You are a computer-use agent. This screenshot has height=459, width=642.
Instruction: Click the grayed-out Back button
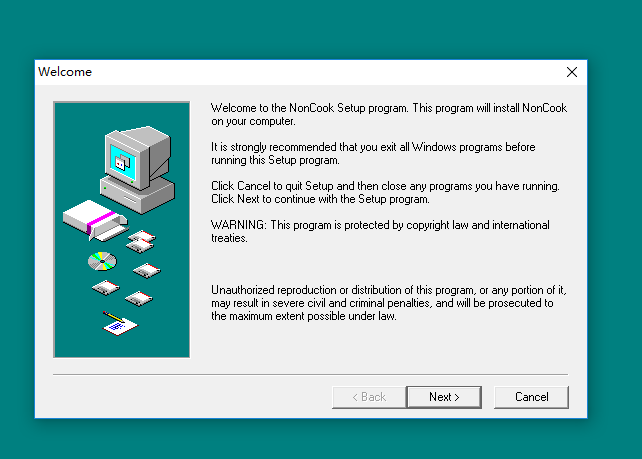coord(368,397)
